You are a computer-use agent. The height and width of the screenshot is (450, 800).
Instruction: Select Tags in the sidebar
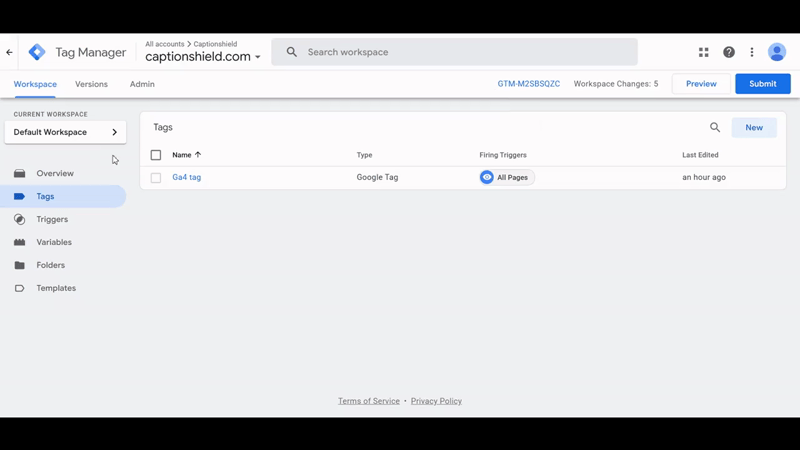(x=63, y=196)
